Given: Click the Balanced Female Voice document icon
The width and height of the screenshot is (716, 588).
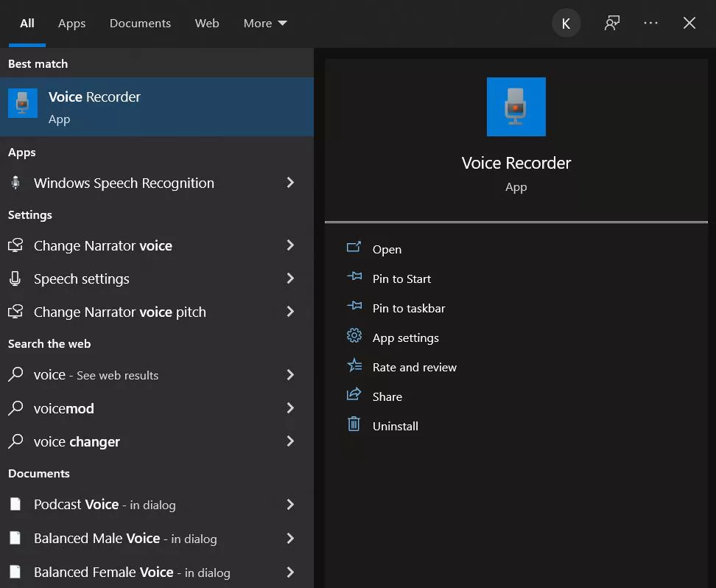Looking at the screenshot, I should pyautogui.click(x=15, y=572).
